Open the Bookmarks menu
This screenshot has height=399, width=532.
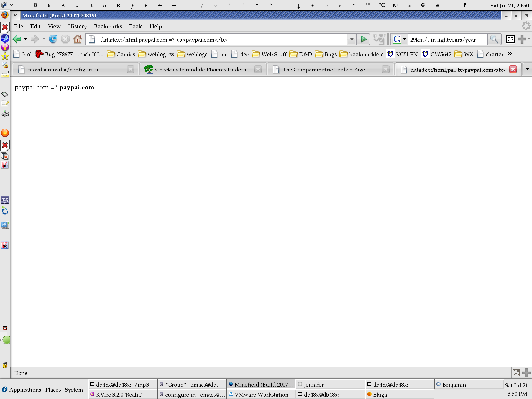(108, 26)
